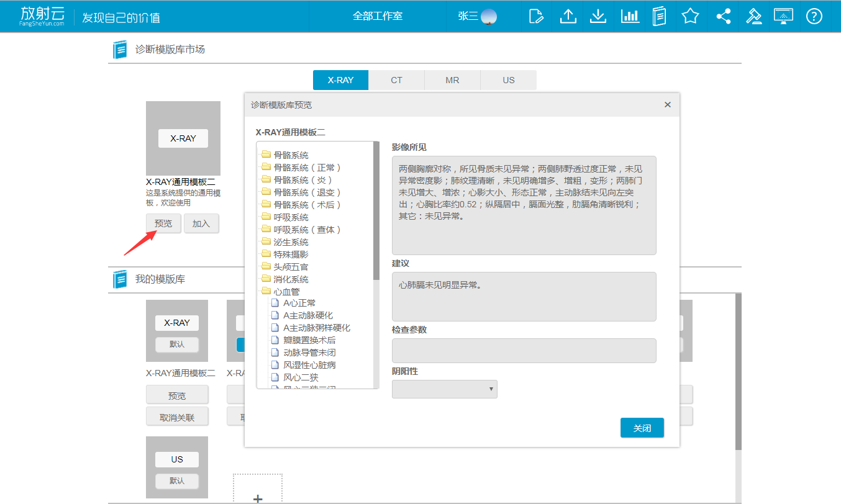Click the 关闭 button in preview dialog
Image resolution: width=841 pixels, height=504 pixels.
pyautogui.click(x=642, y=428)
